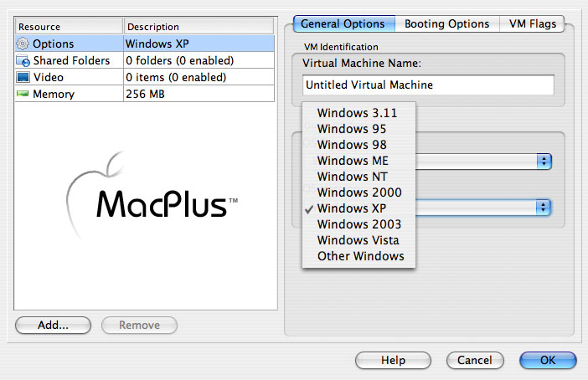Click the '256 MB' memory value
Image resolution: width=588 pixels, height=380 pixels.
click(x=199, y=94)
